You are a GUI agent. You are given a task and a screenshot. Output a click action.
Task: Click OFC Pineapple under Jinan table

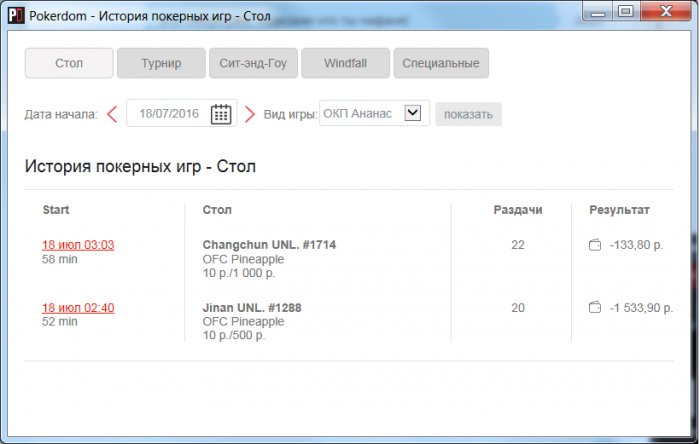tap(243, 321)
